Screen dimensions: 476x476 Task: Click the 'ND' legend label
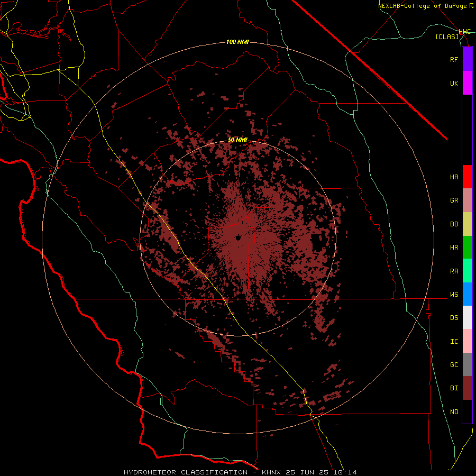click(454, 412)
